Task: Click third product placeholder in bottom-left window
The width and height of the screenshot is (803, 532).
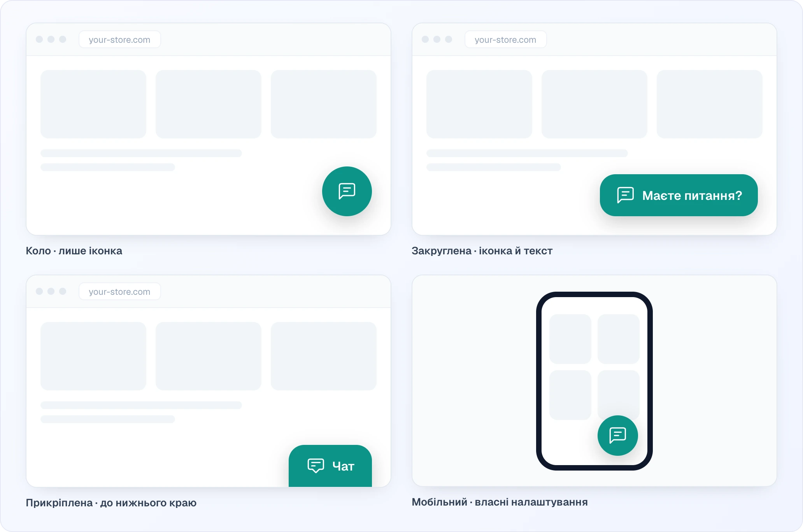Action: [324, 356]
